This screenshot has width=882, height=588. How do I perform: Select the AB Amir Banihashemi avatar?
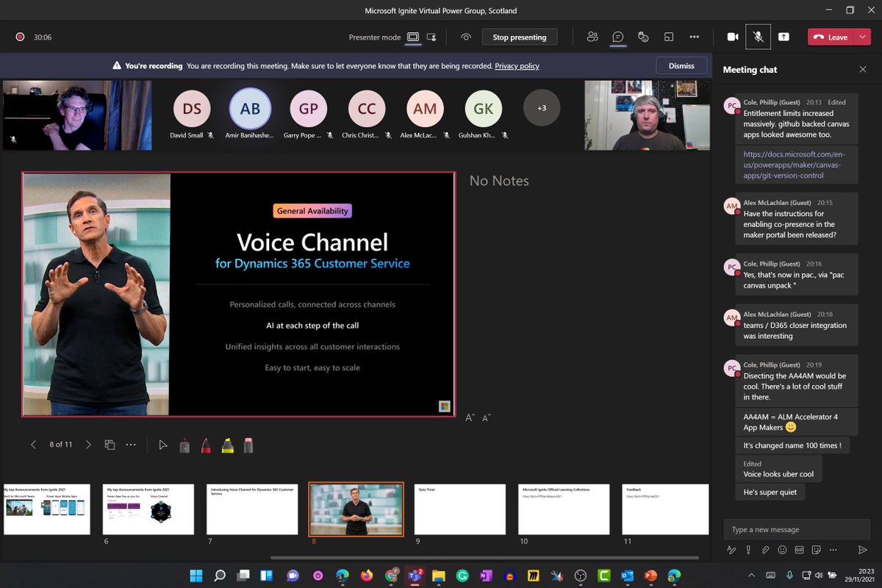tap(250, 109)
